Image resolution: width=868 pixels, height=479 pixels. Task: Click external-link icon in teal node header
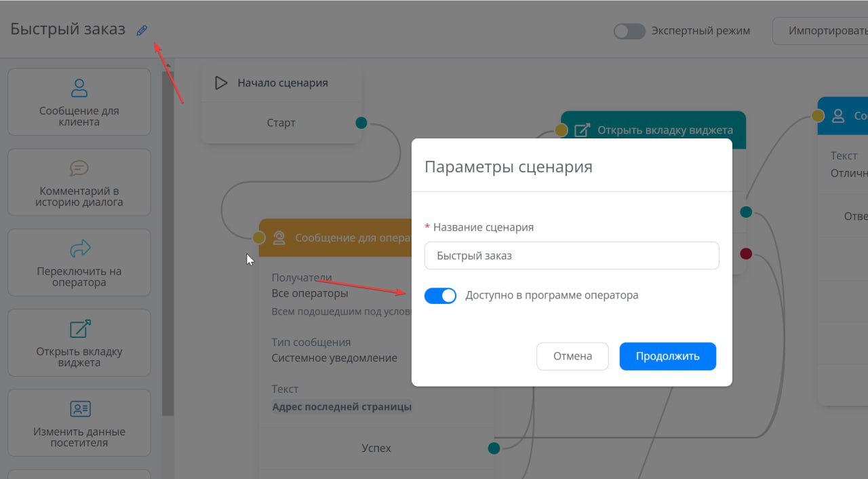tap(582, 130)
